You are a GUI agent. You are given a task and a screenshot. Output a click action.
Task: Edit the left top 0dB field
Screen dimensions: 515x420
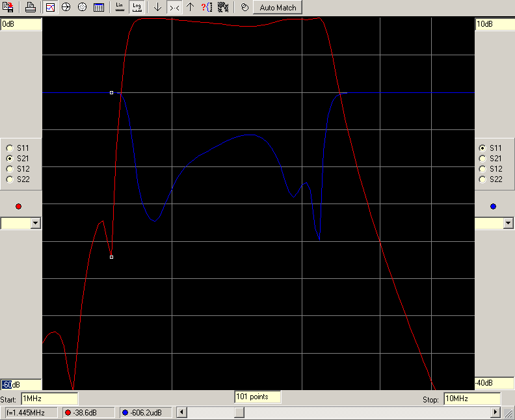coord(21,24)
